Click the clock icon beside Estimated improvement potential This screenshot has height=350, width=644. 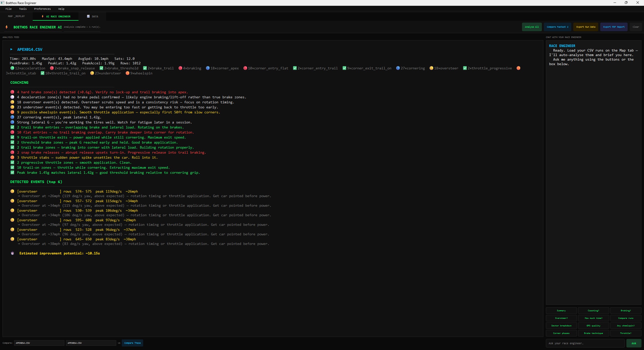12,253
